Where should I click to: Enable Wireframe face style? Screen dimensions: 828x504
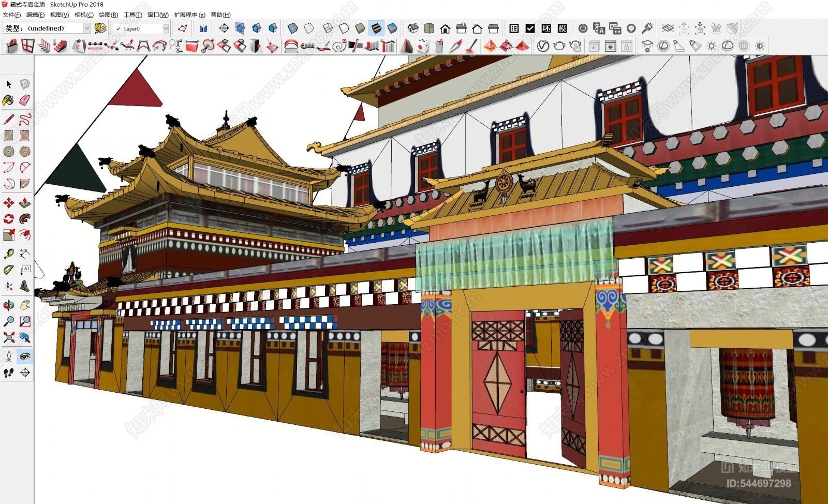[328, 28]
